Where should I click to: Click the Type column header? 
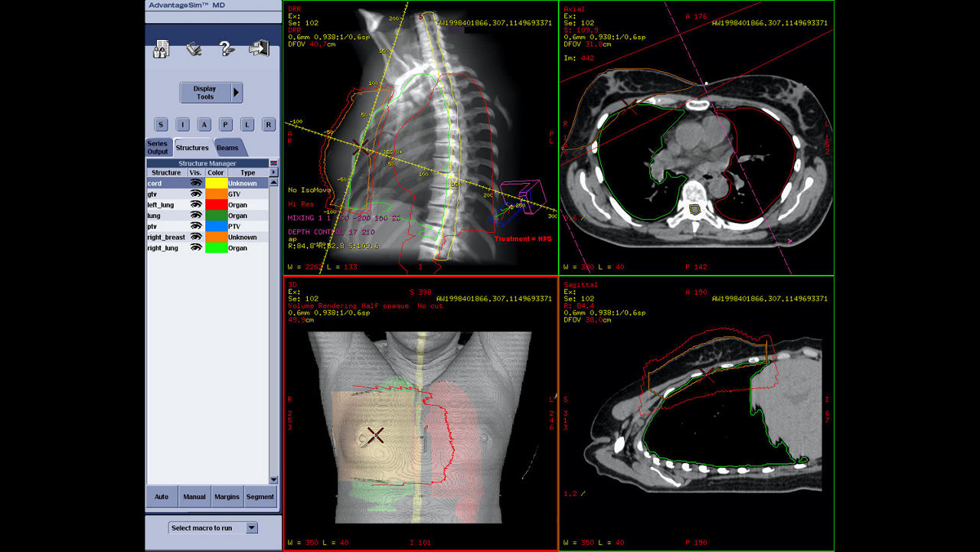click(x=248, y=173)
